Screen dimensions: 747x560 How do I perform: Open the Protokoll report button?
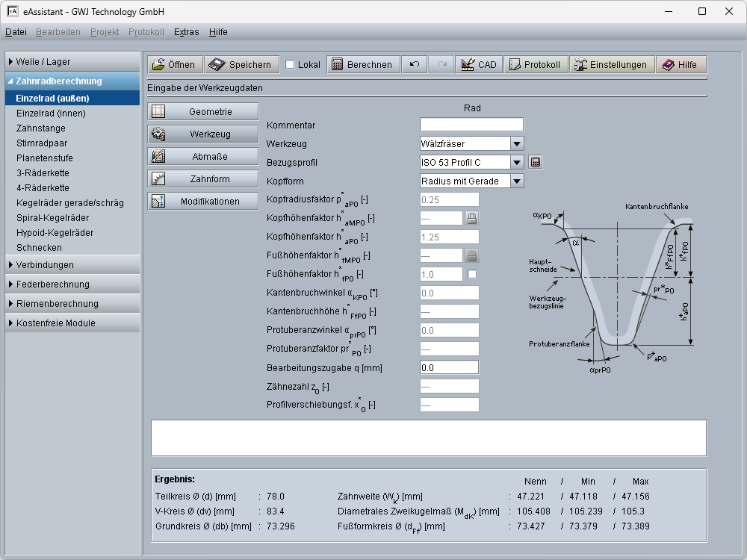[x=536, y=65]
